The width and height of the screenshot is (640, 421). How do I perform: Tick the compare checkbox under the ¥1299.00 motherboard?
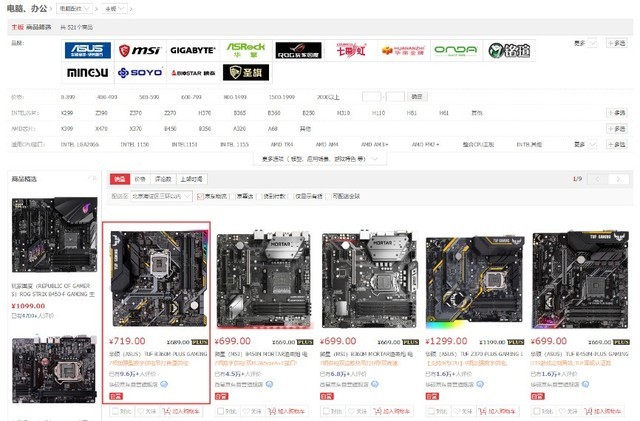pos(431,410)
